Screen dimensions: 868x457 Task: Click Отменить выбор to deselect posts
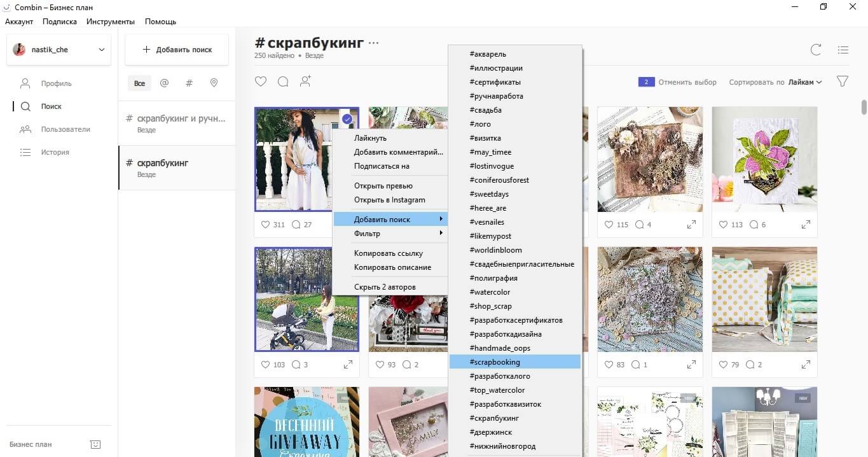687,82
